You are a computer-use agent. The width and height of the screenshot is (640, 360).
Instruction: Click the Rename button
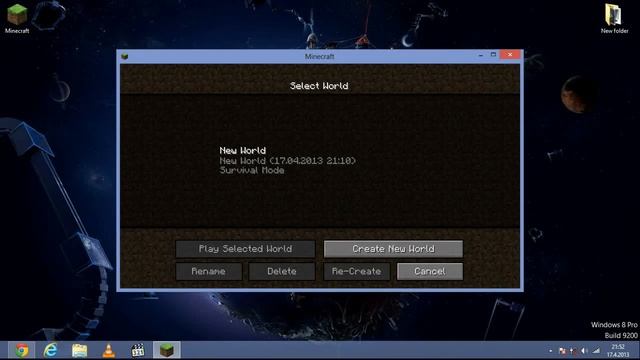[209, 271]
